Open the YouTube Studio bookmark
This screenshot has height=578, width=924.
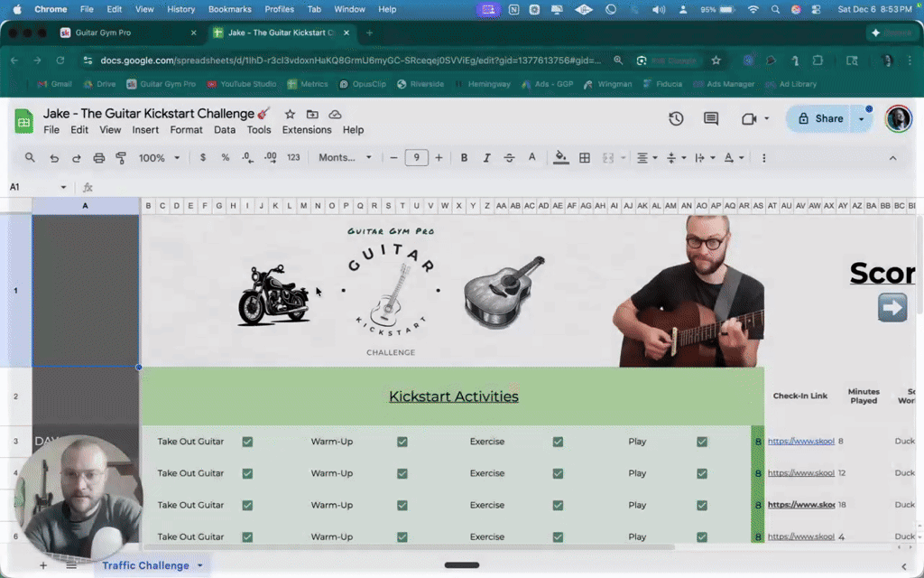click(242, 84)
